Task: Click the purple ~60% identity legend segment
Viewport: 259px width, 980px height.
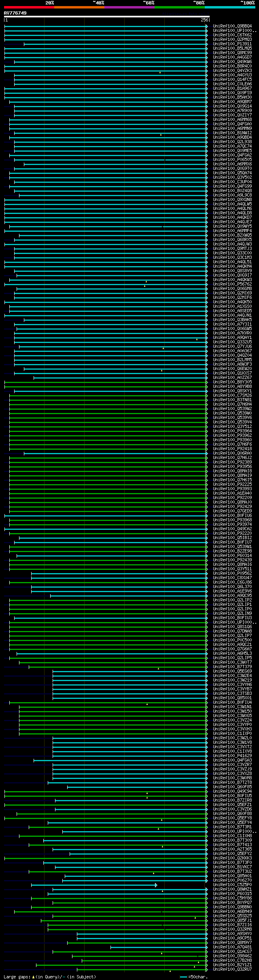Action: [129, 7]
